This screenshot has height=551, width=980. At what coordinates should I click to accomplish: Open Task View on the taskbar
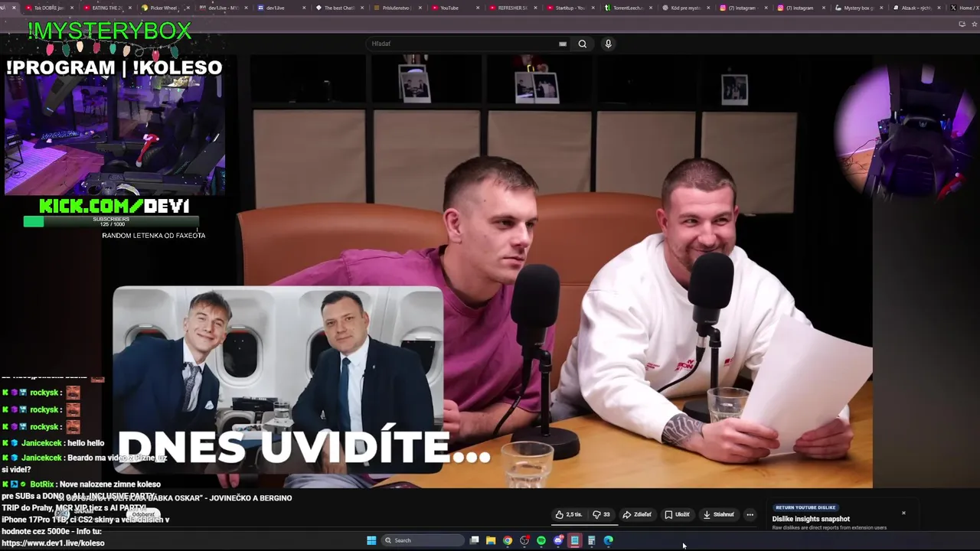(x=474, y=540)
